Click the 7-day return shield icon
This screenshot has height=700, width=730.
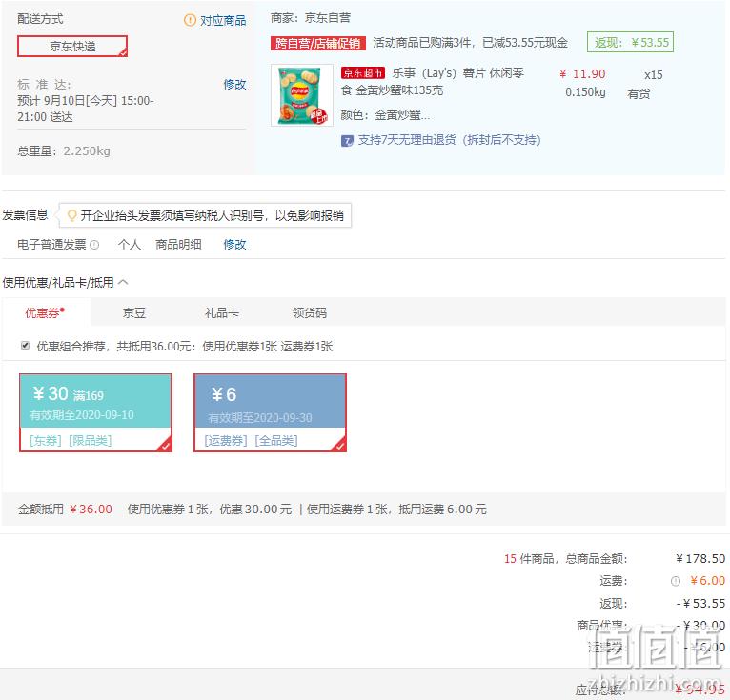[347, 140]
